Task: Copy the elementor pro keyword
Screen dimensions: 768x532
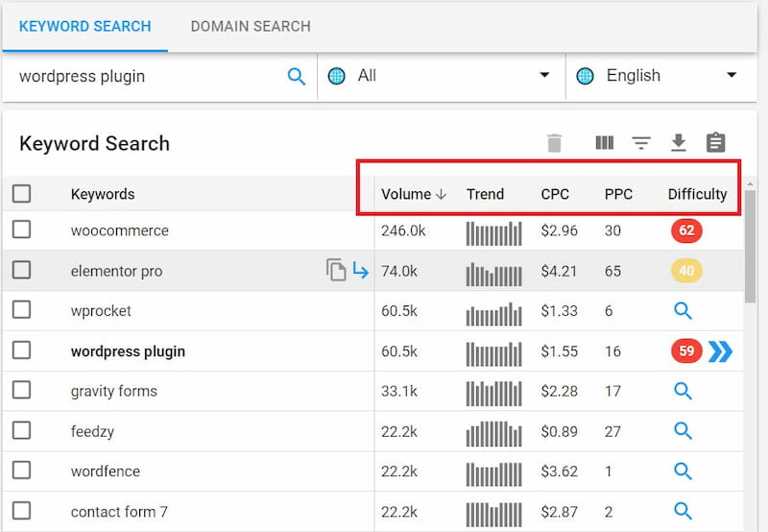Action: (x=336, y=270)
